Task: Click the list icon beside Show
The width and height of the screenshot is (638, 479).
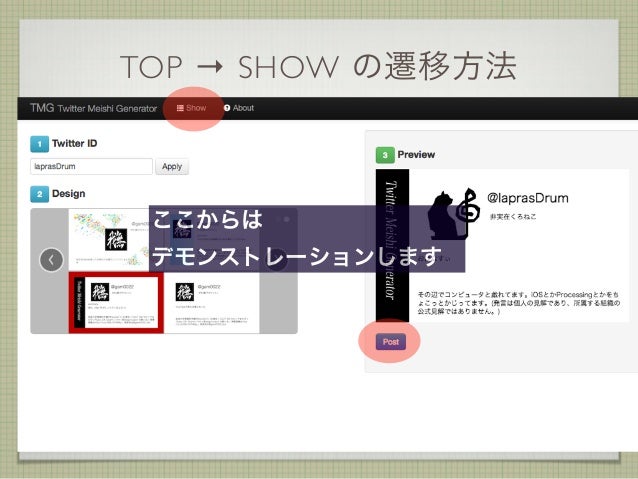Action: (x=180, y=108)
